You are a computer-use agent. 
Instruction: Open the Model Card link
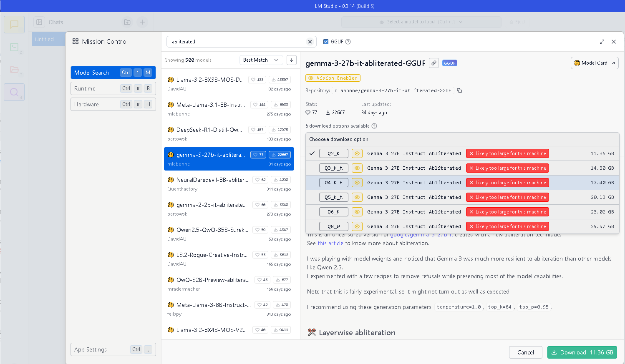click(594, 63)
